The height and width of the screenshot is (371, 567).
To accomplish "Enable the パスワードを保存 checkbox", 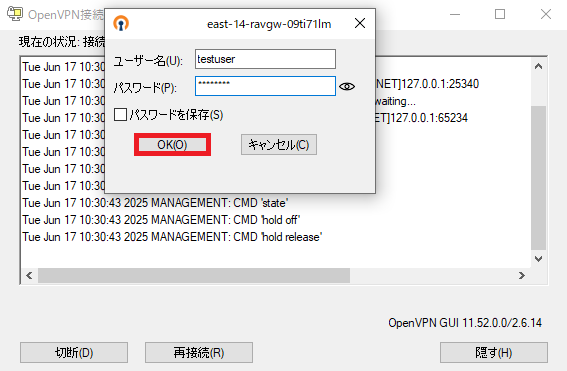I will pos(120,115).
